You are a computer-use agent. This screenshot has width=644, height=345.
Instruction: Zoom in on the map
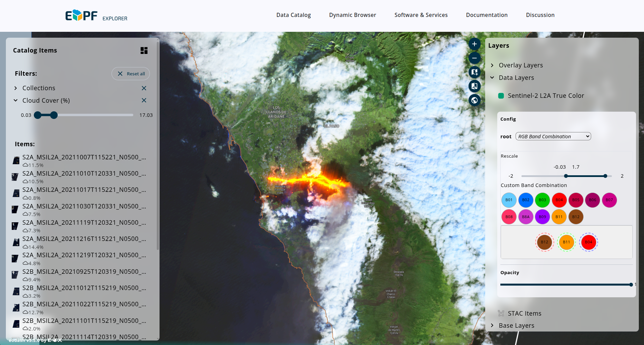coord(474,44)
